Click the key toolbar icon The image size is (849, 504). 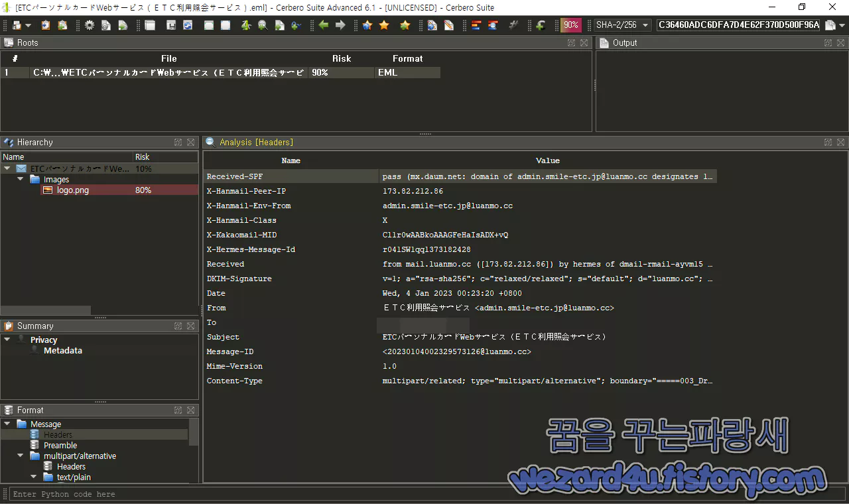pos(296,25)
